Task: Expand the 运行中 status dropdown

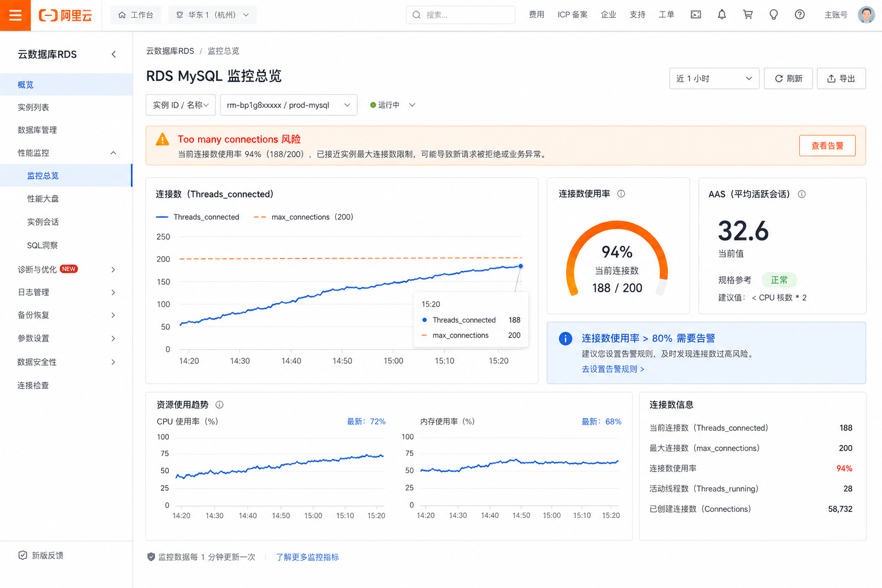Action: [412, 105]
